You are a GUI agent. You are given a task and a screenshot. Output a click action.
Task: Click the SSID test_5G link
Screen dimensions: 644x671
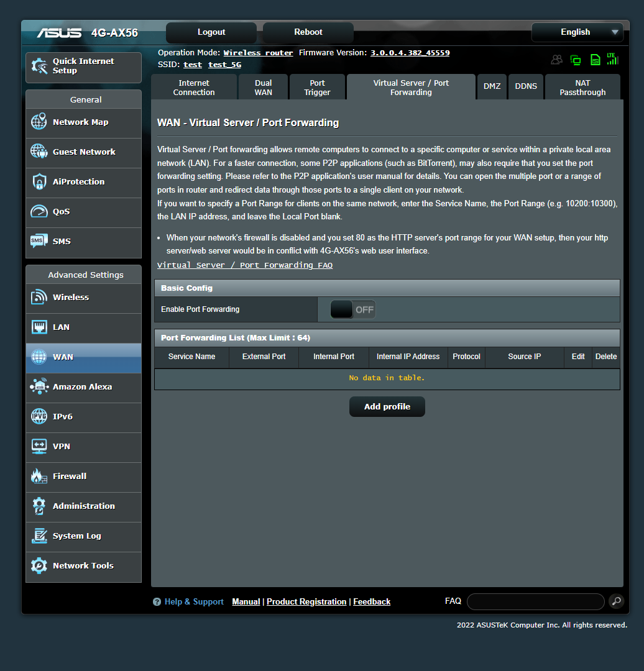pos(225,65)
